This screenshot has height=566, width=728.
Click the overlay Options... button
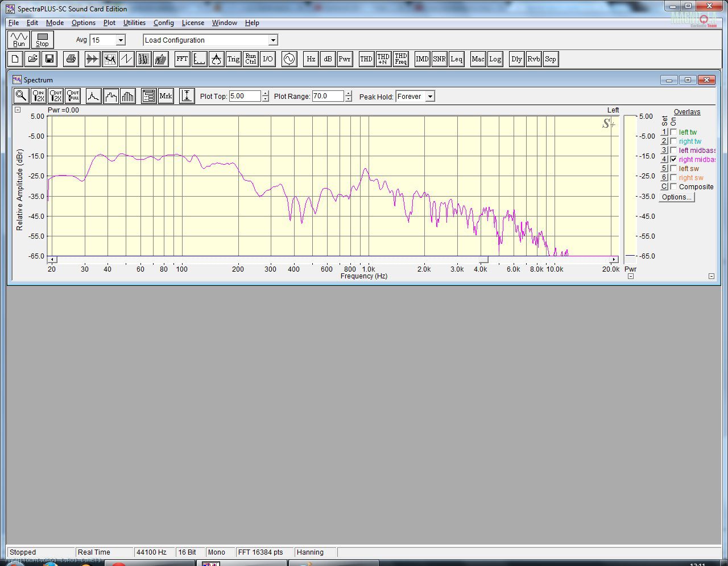point(676,197)
